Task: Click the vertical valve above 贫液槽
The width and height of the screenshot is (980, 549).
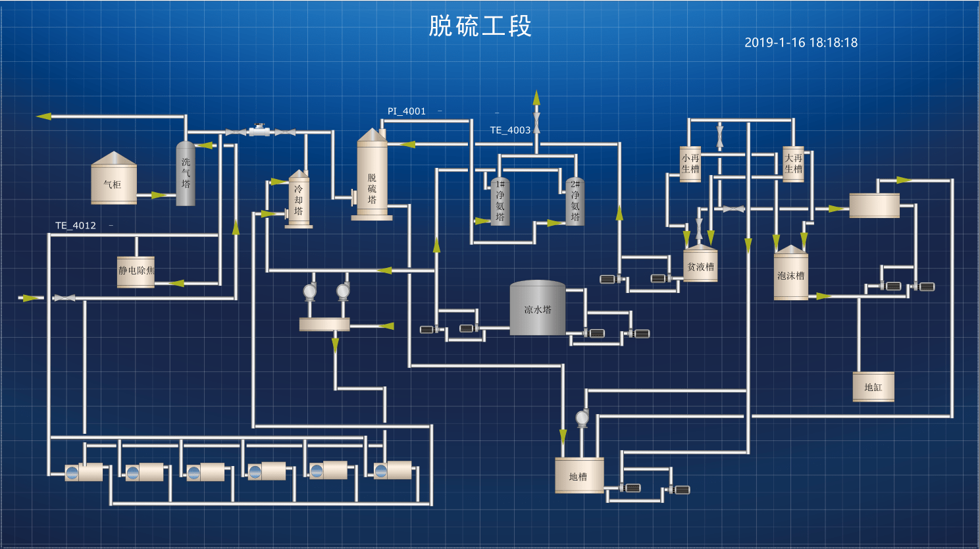Action: pos(699,230)
